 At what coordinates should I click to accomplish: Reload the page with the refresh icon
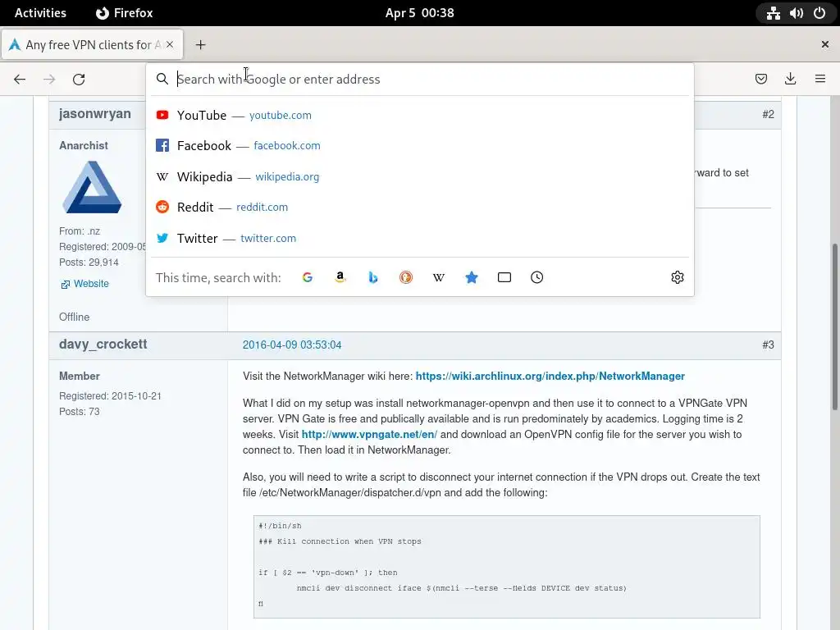point(79,80)
